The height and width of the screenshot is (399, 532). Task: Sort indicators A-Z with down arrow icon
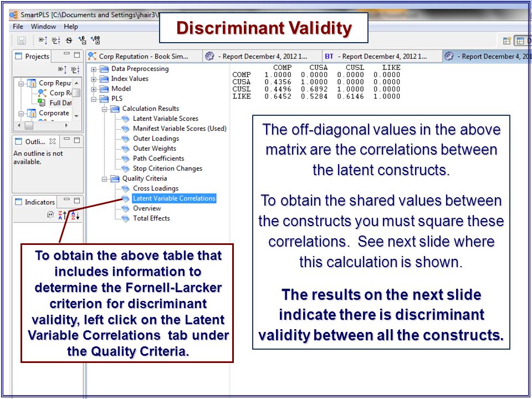(75, 215)
